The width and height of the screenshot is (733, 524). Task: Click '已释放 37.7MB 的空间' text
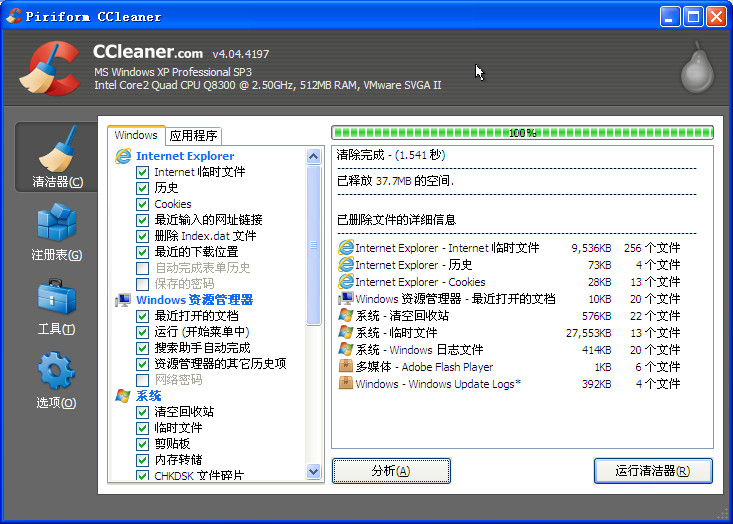(x=395, y=180)
